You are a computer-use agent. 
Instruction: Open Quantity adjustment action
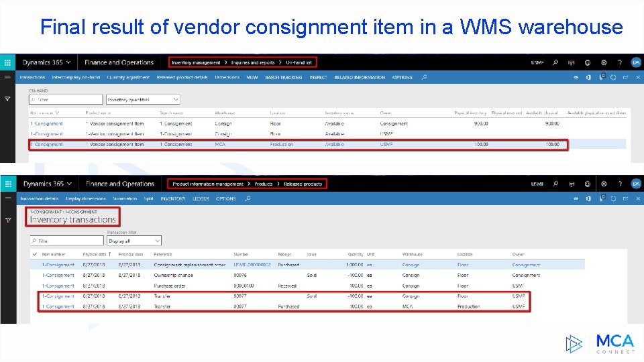(x=128, y=77)
